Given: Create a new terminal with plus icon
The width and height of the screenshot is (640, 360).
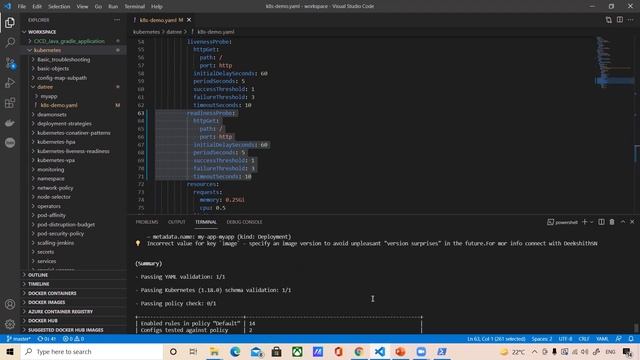Looking at the screenshot, I should pos(584,222).
